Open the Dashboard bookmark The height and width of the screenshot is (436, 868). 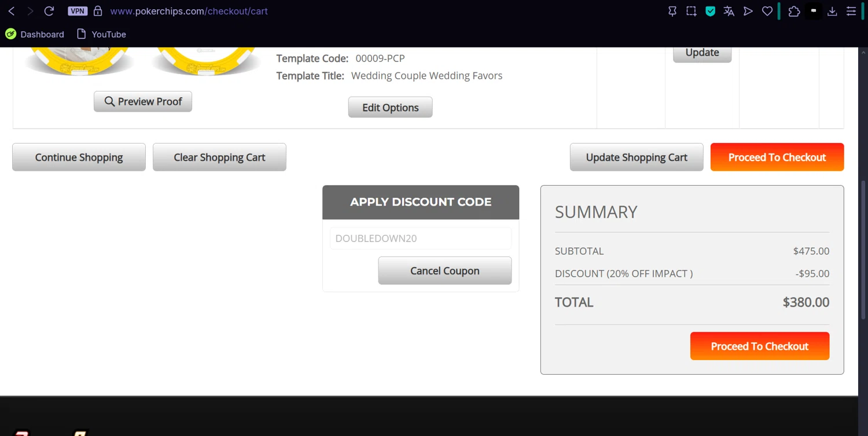[35, 34]
